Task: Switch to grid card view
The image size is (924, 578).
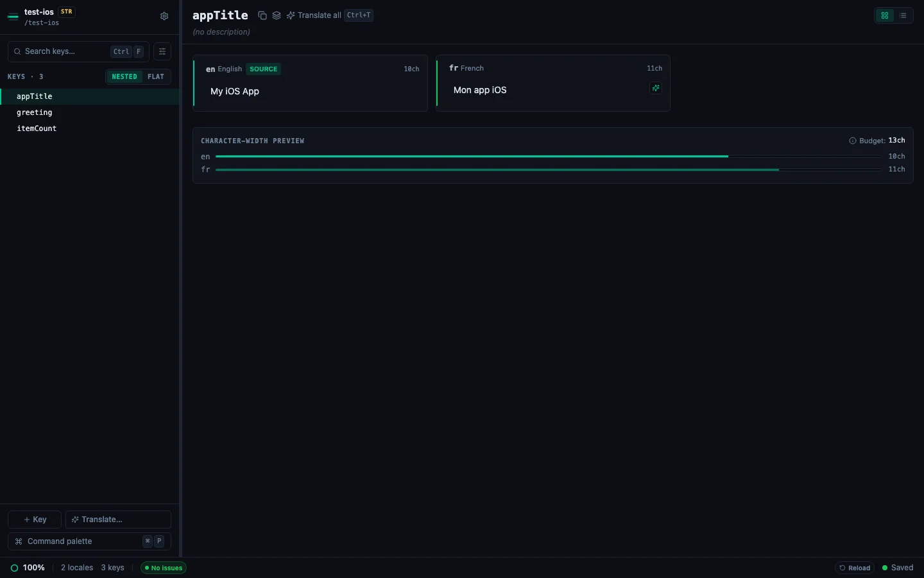Action: point(885,15)
